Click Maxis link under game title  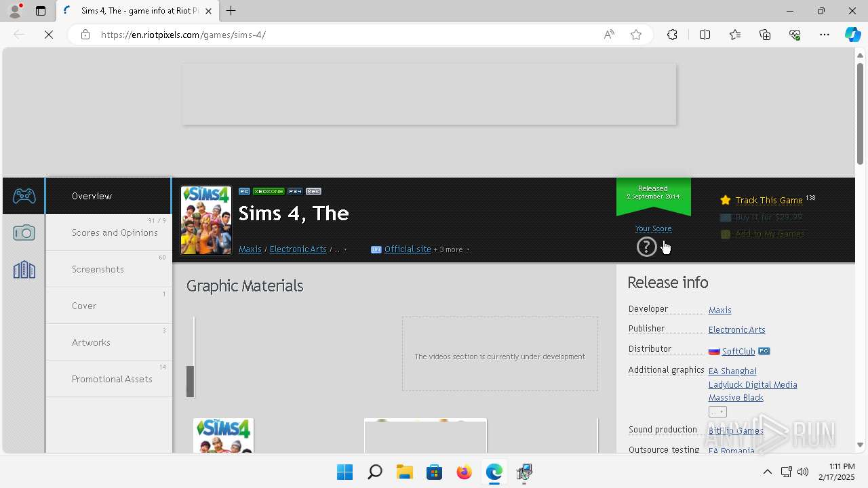[x=250, y=249]
